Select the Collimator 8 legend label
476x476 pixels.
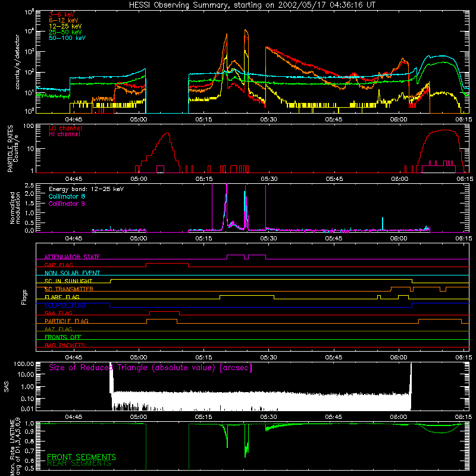(67, 196)
